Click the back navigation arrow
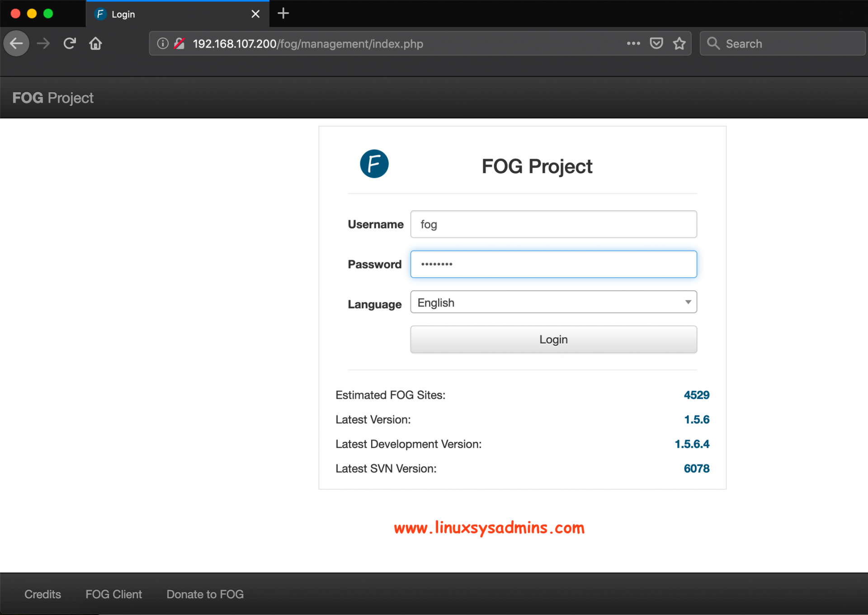Viewport: 868px width, 615px height. 16,43
